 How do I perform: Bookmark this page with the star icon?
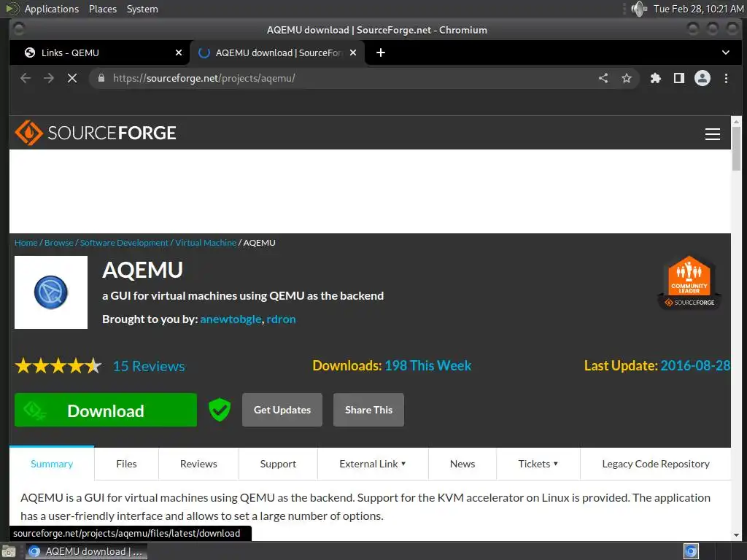pyautogui.click(x=627, y=78)
